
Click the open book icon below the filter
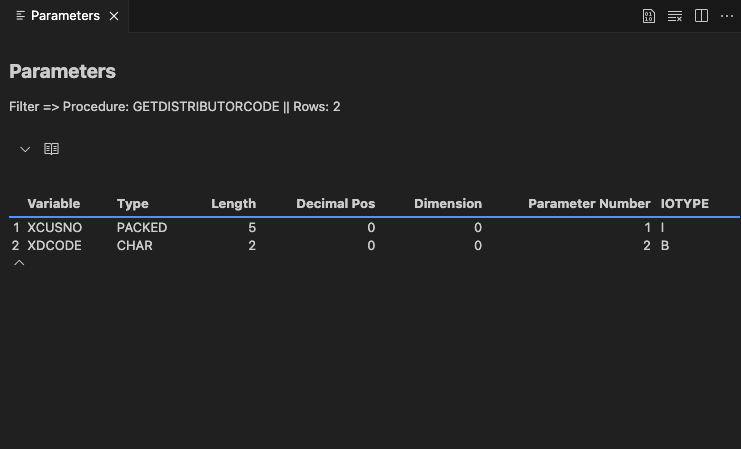52,149
